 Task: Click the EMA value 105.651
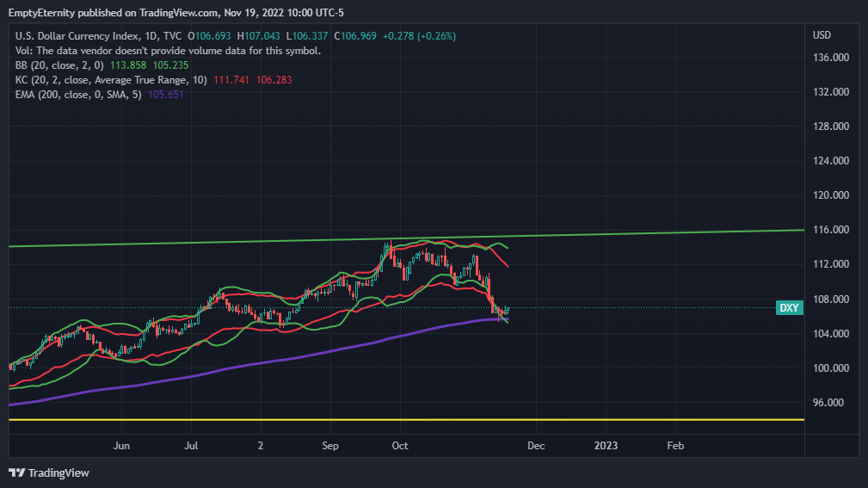click(166, 95)
